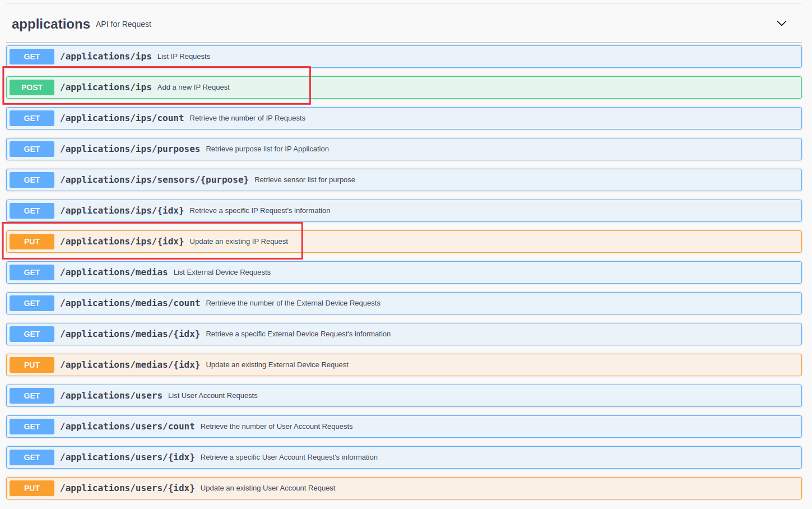Click the green POST method badge
812x509 pixels.
(32, 87)
